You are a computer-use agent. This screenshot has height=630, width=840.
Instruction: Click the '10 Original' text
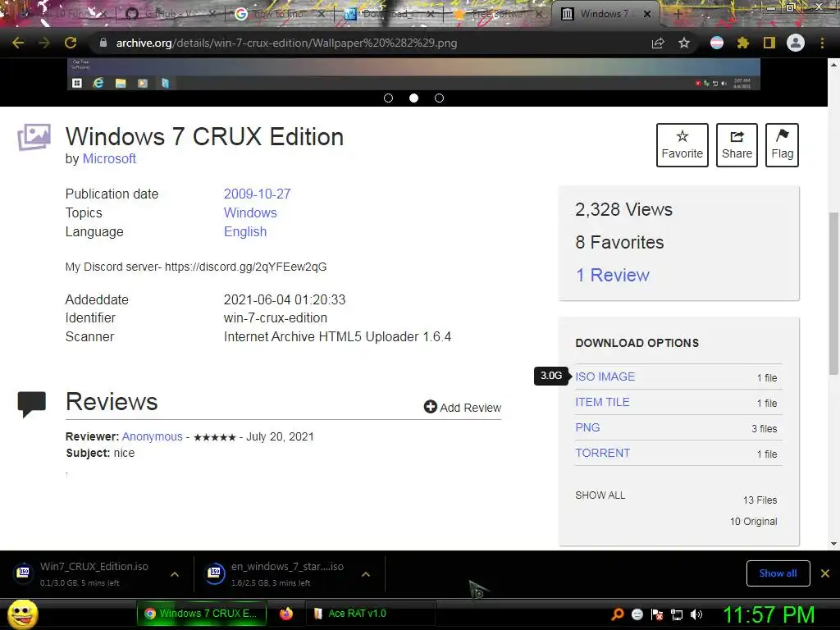pos(753,521)
